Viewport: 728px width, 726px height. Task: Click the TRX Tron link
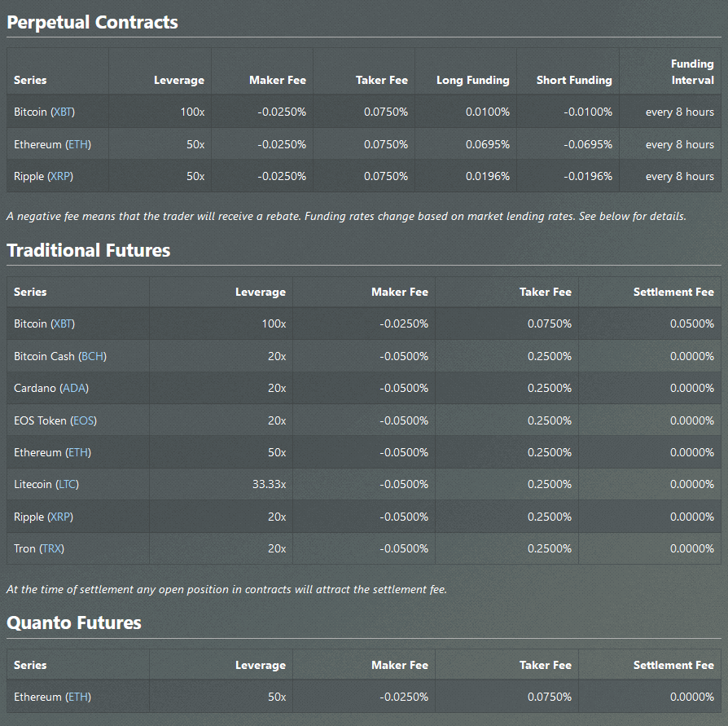click(x=52, y=548)
